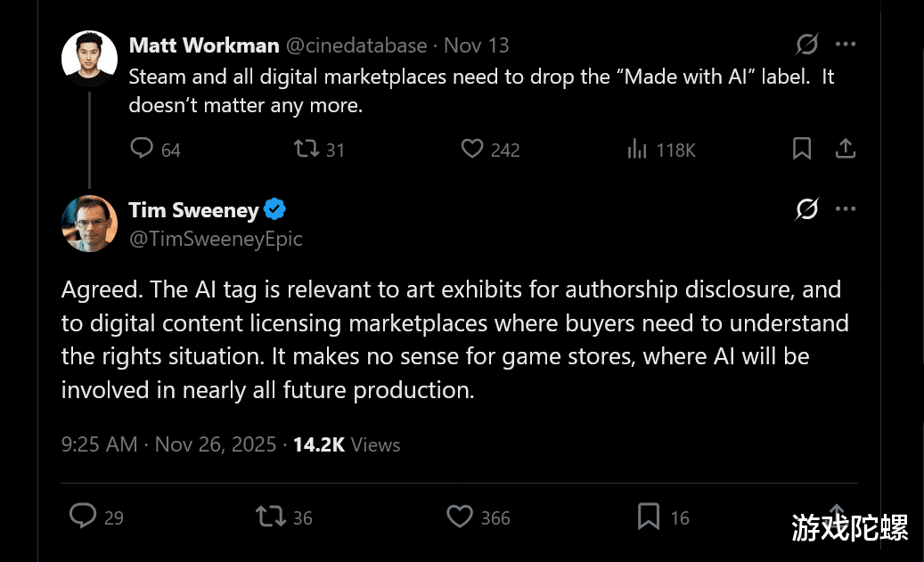This screenshot has width=924, height=562.
Task: Like Tim Sweeney's post
Action: [460, 516]
